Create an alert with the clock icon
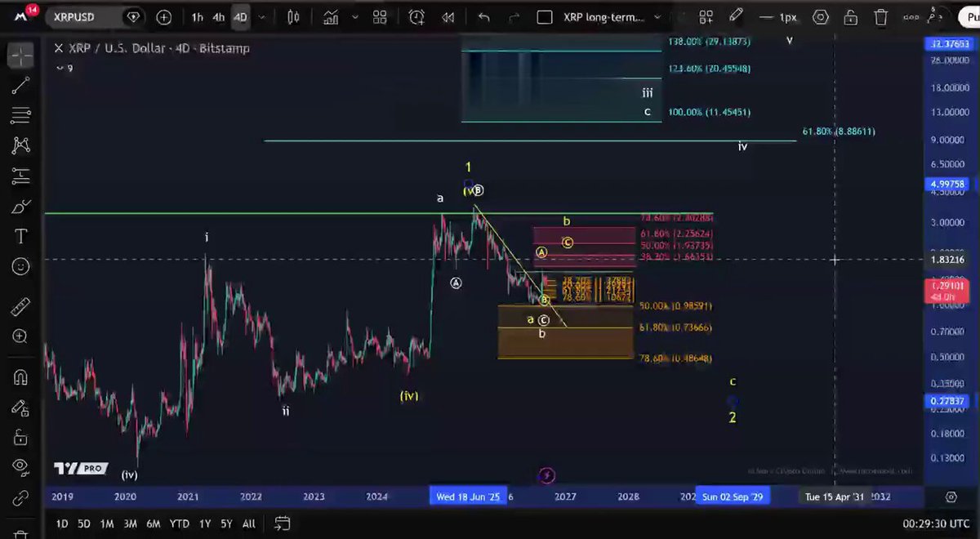 click(x=416, y=17)
